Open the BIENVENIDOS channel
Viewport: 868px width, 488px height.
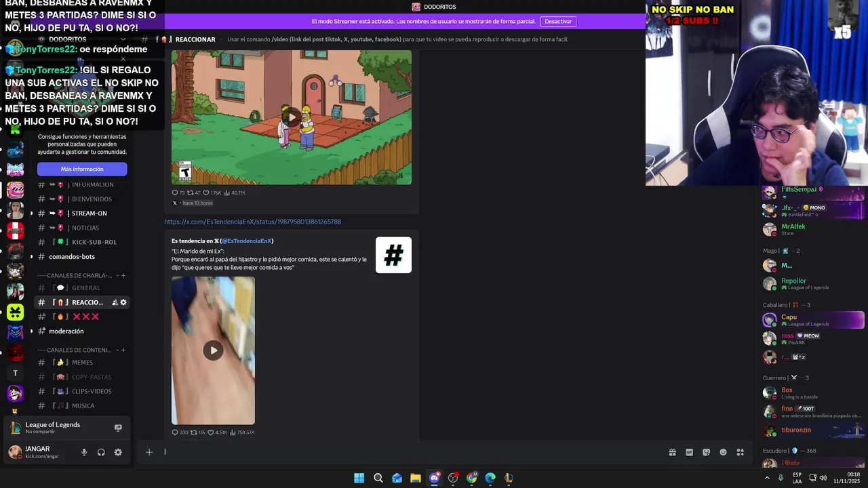click(x=82, y=199)
